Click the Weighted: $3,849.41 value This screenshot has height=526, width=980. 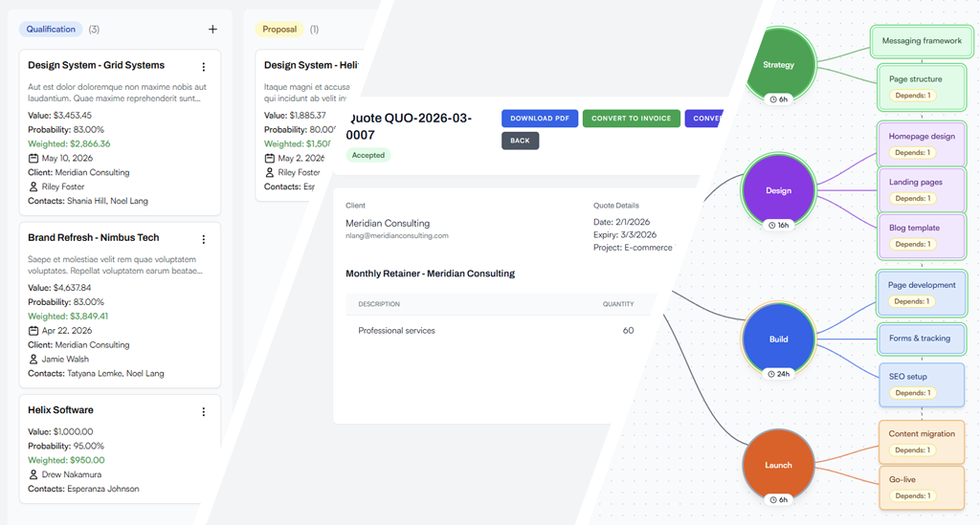[68, 317]
